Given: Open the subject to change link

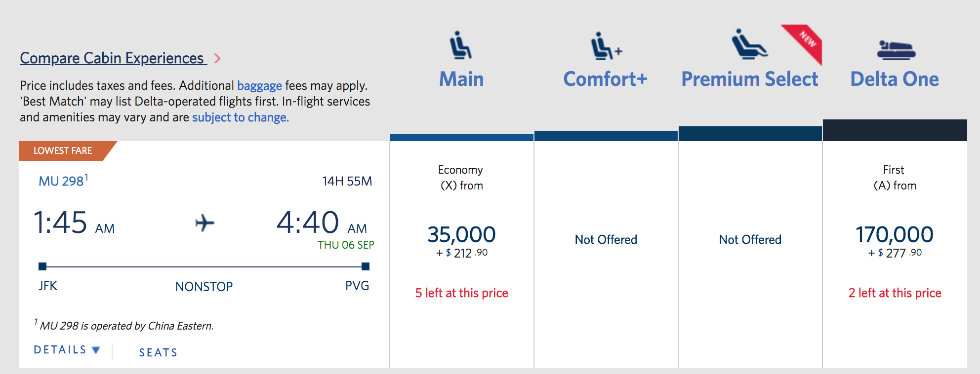Looking at the screenshot, I should (x=240, y=117).
